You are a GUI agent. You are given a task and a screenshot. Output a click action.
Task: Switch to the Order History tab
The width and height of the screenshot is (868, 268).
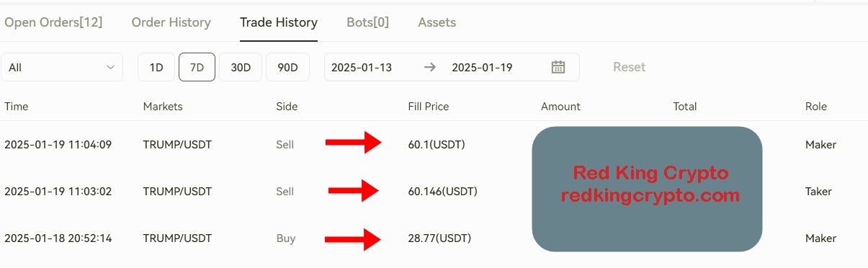(171, 22)
